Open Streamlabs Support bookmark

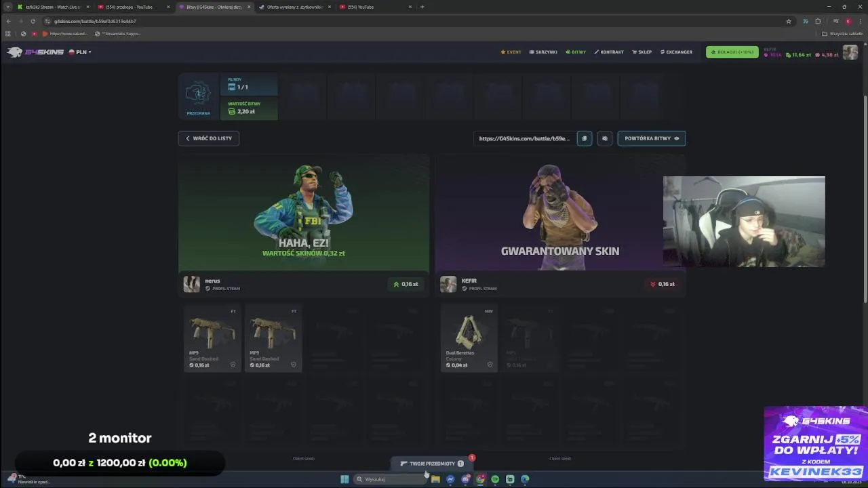click(x=118, y=33)
